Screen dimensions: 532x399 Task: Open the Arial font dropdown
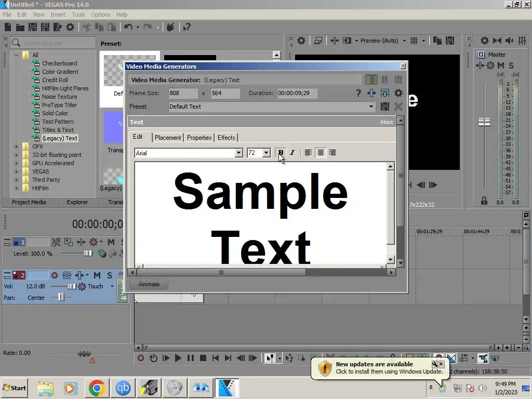(x=239, y=153)
